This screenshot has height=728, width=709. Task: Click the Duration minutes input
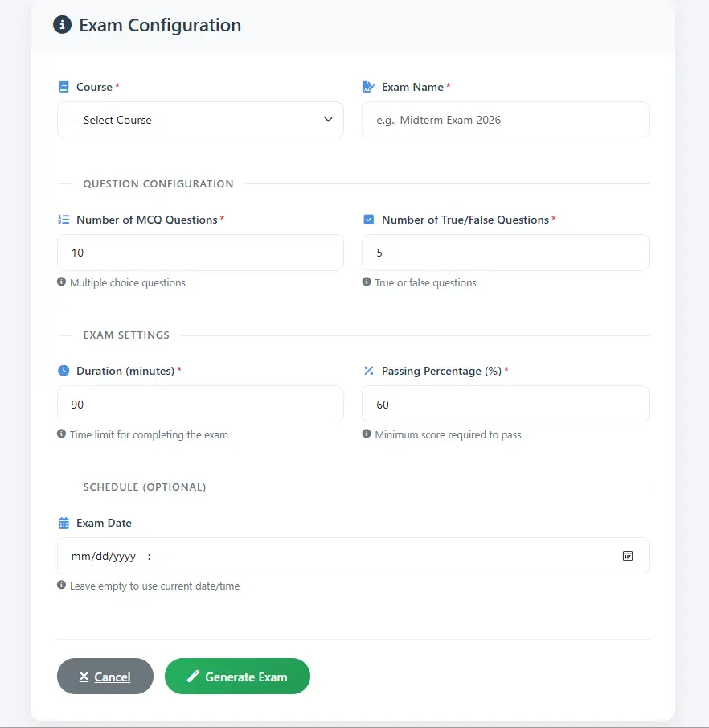point(200,404)
